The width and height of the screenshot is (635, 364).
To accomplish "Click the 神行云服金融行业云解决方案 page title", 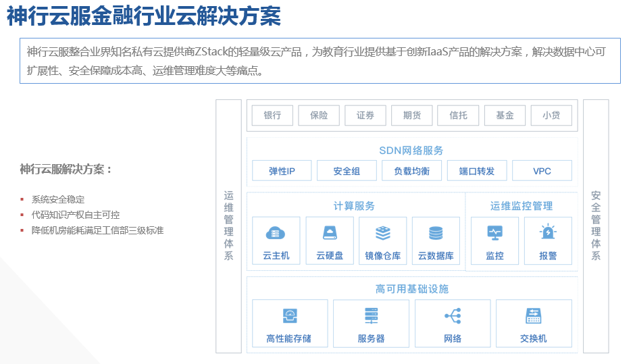I will pos(143,16).
